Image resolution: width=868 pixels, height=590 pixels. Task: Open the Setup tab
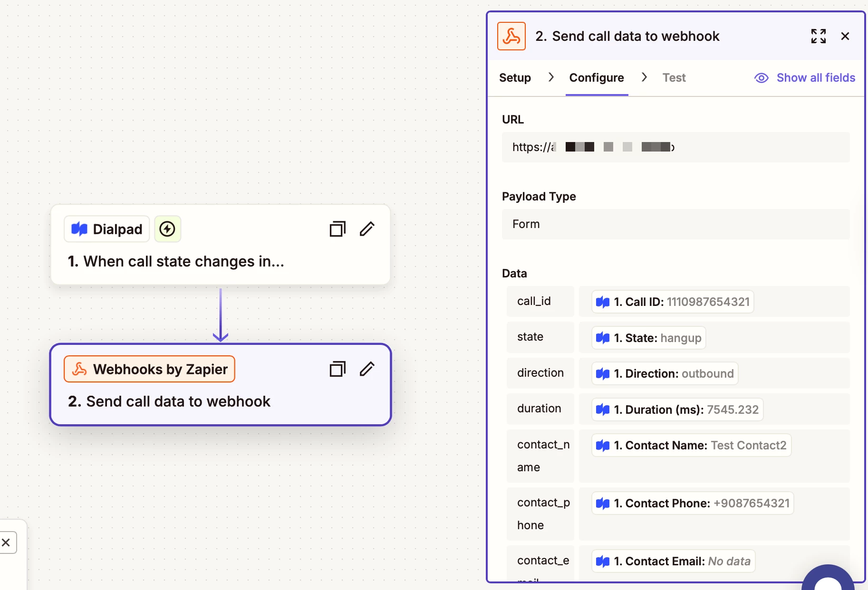click(x=515, y=78)
